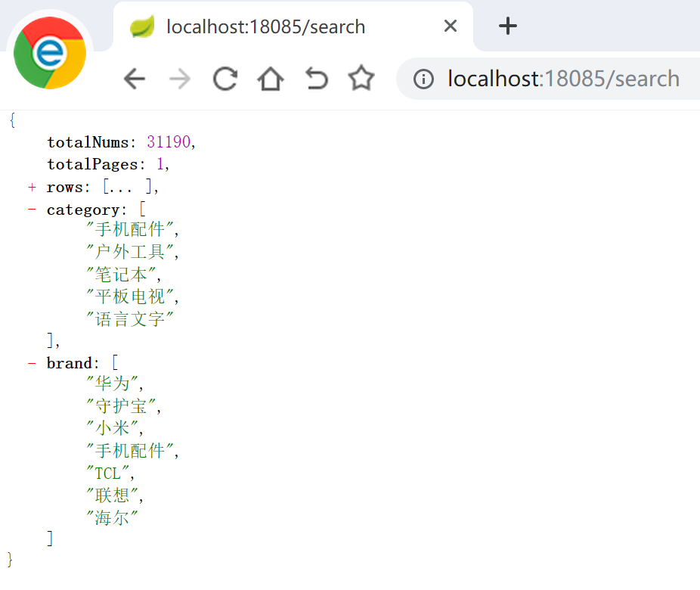Click the collapsed rows [...] placeholder
Screen dimensions: 700x590
click(x=128, y=187)
